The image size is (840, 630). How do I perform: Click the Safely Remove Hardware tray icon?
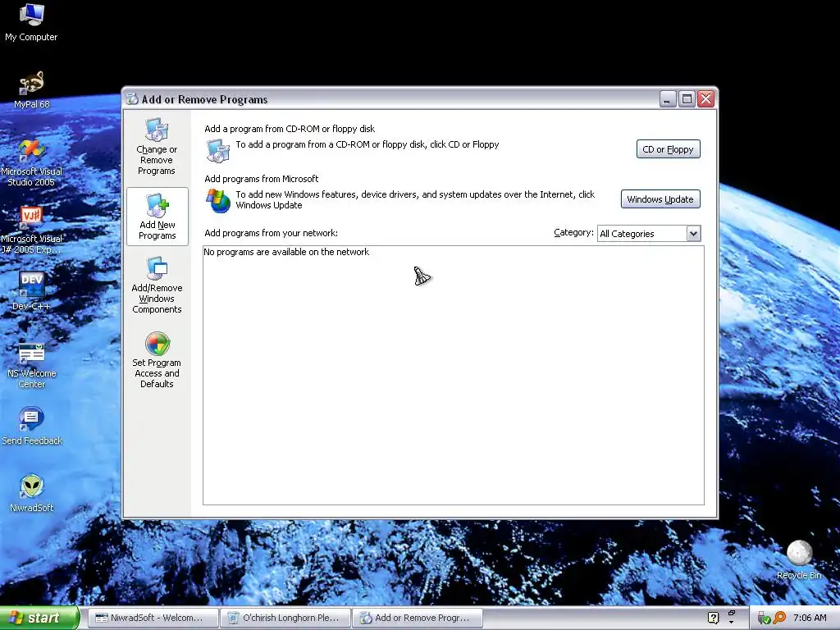point(764,619)
